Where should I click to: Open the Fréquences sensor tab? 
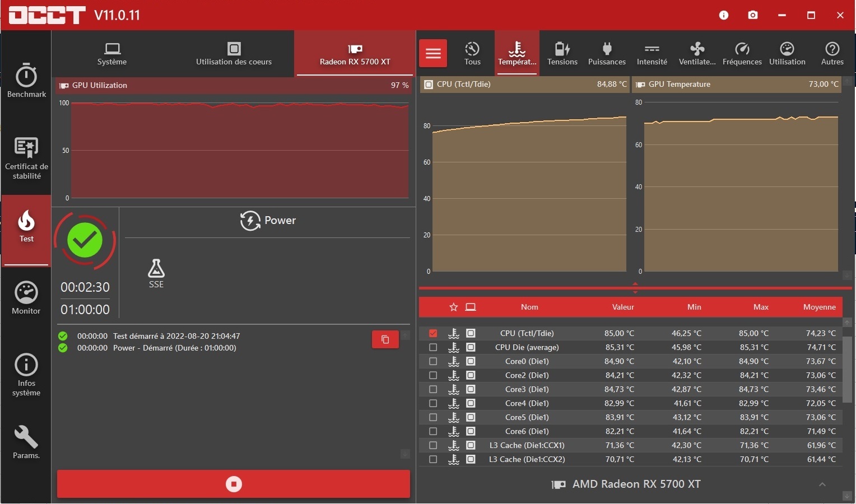pyautogui.click(x=742, y=54)
